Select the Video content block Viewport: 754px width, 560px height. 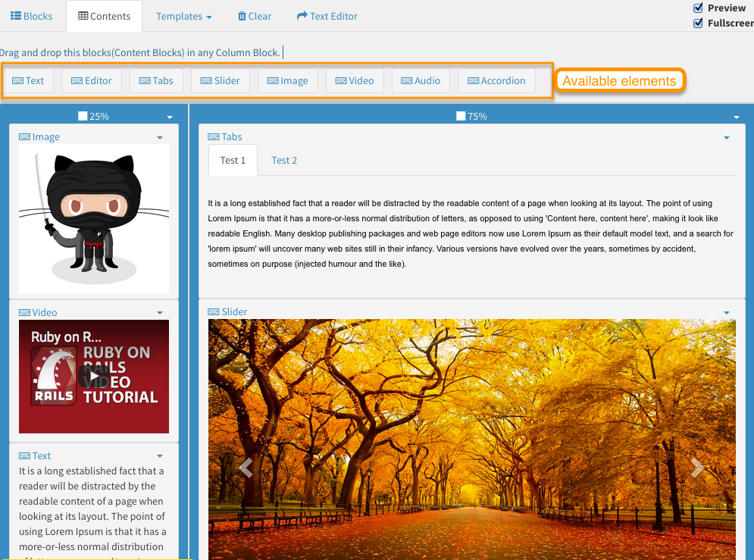click(355, 81)
